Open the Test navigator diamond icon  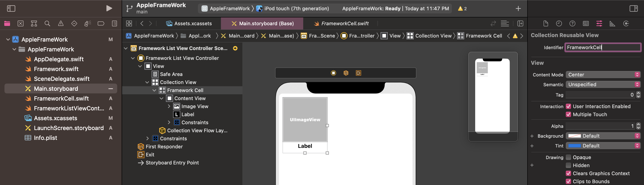coord(74,24)
